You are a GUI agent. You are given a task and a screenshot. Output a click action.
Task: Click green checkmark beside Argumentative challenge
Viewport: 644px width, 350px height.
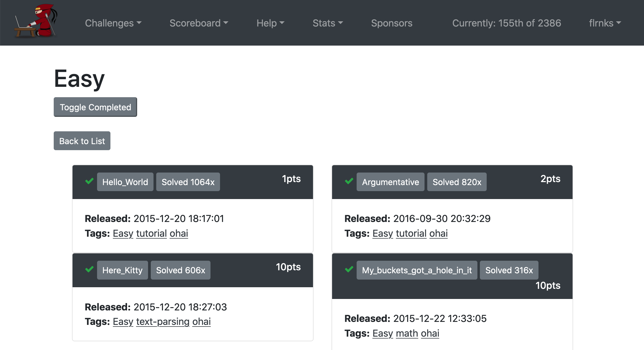pyautogui.click(x=349, y=181)
